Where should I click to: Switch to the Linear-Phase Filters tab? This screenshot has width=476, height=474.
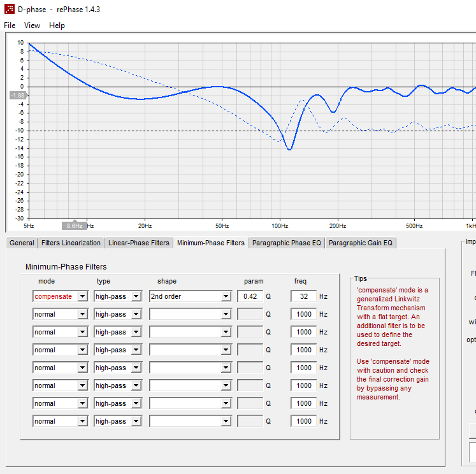coord(139,243)
